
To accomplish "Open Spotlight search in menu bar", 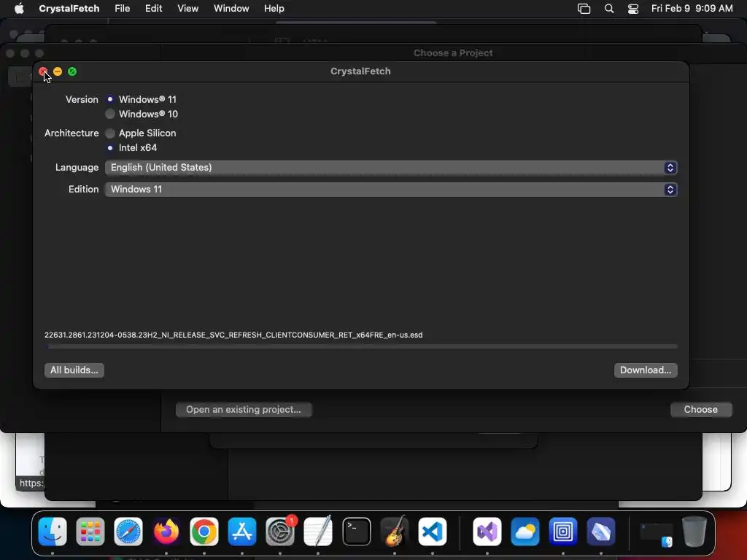I will tap(609, 9).
